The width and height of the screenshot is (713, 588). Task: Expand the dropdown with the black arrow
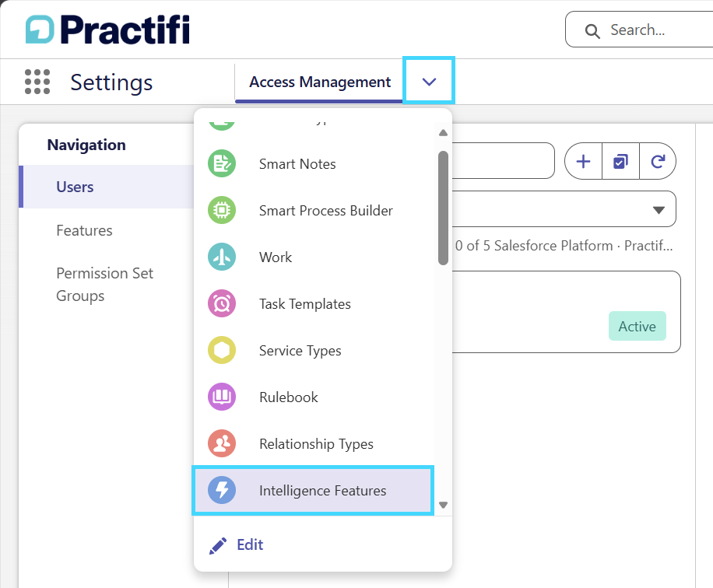[x=659, y=210]
